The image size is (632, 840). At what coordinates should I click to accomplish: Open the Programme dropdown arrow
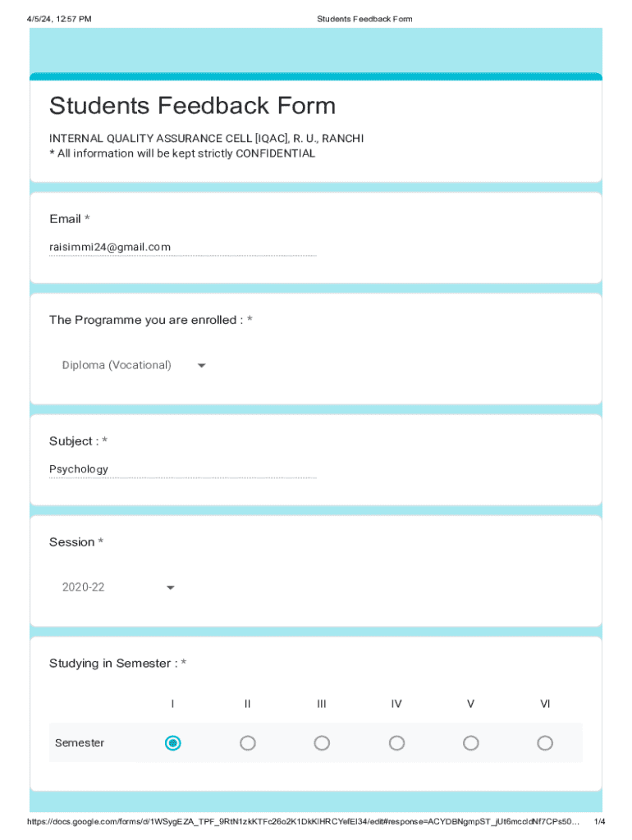[x=201, y=366]
